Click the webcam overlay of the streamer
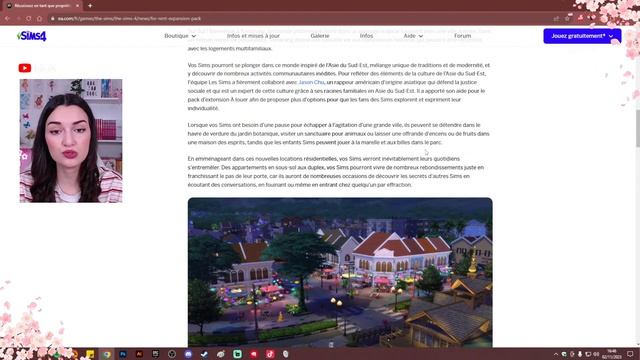This screenshot has height=360, width=640. (x=71, y=141)
